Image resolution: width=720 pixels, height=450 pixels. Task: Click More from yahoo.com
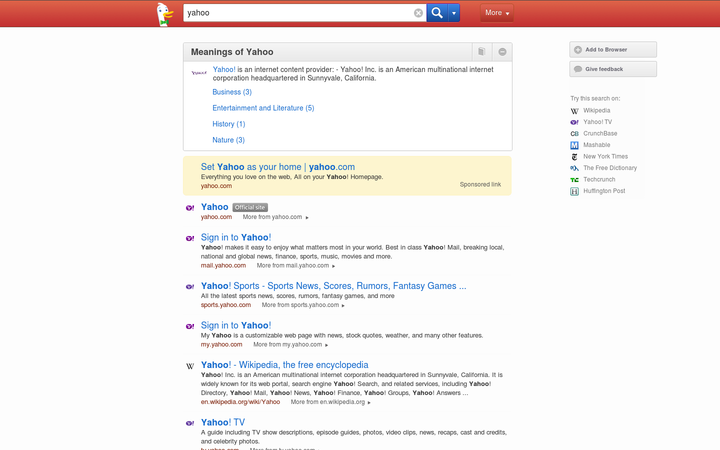pyautogui.click(x=276, y=217)
